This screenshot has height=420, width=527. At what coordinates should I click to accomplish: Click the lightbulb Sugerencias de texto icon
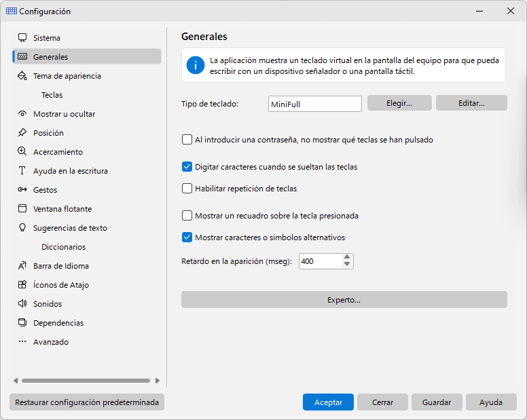[22, 227]
